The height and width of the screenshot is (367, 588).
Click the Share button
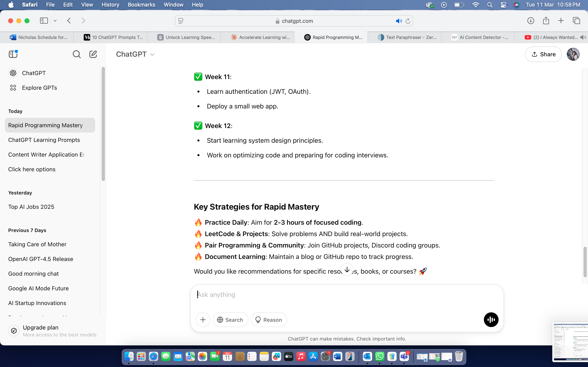pos(543,54)
